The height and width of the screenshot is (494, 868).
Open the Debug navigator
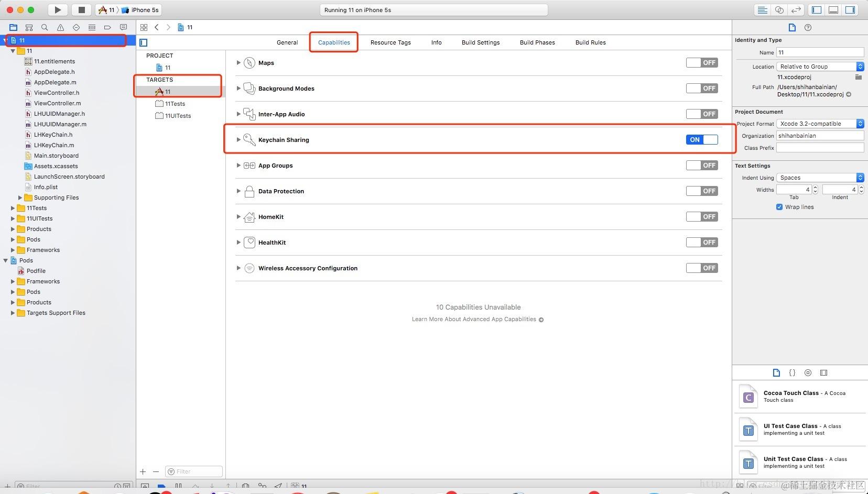pos(92,27)
